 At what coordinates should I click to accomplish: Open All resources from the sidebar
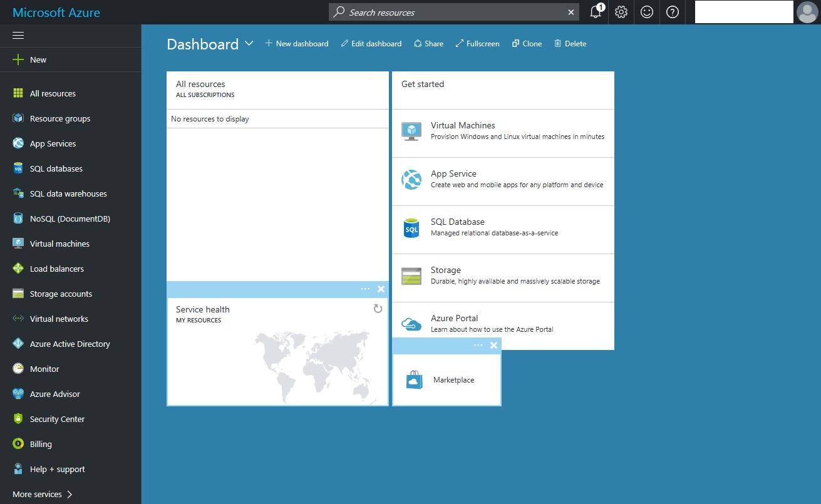click(x=52, y=93)
